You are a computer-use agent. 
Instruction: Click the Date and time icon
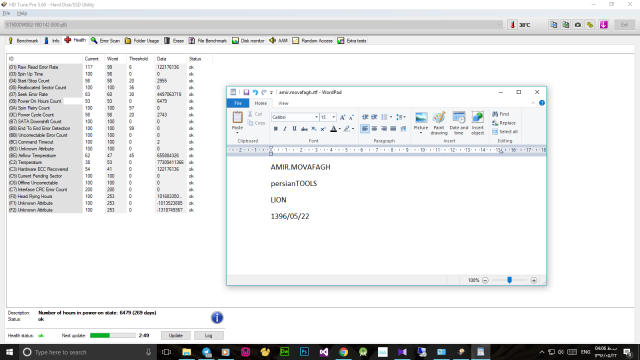point(459,123)
